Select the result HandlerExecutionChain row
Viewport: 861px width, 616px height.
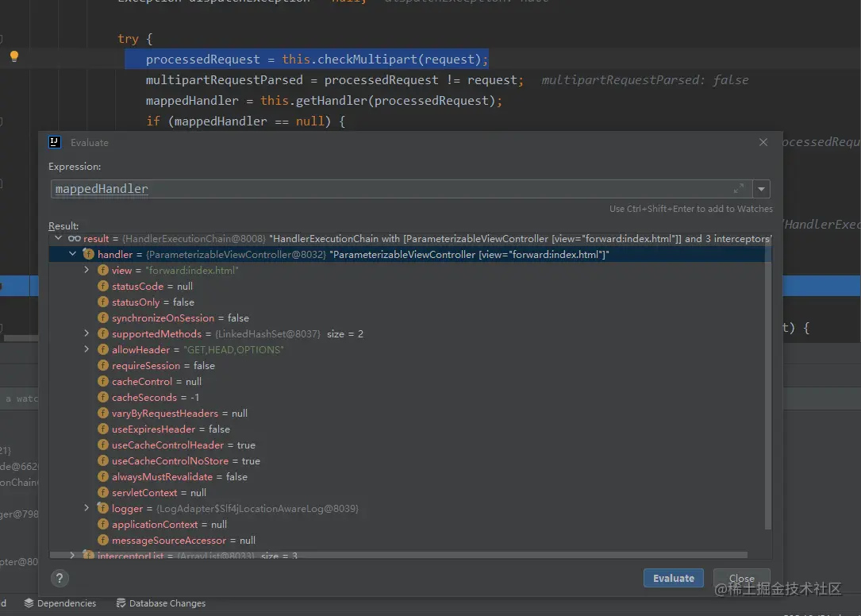click(x=410, y=238)
